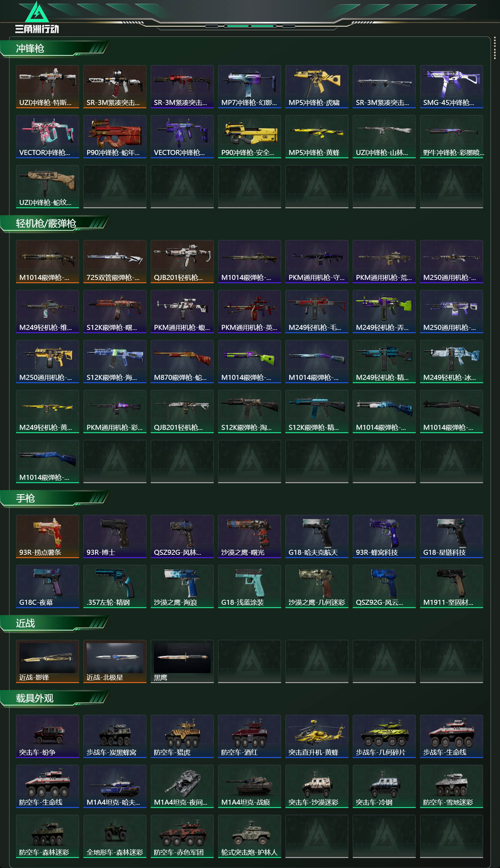Click the UZI冲锋枪-蛇纹 skin tile
Viewport: 500px width, 868px height.
click(47, 186)
